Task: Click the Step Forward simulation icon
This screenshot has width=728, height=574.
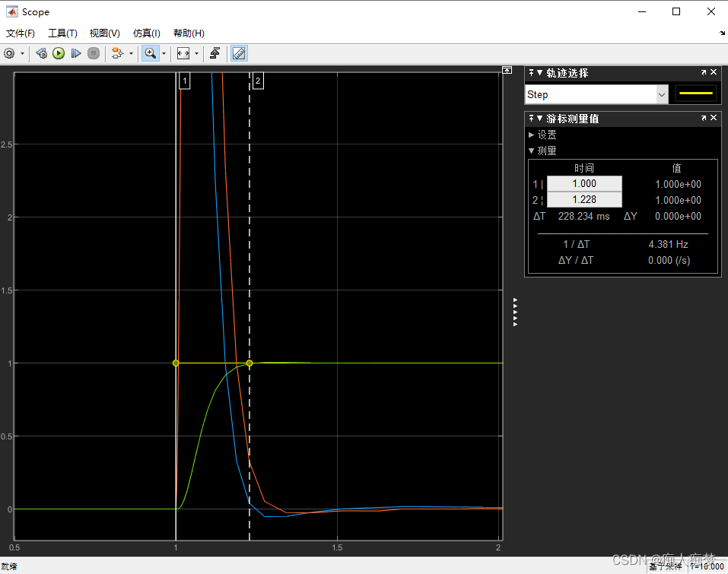Action: [x=75, y=53]
